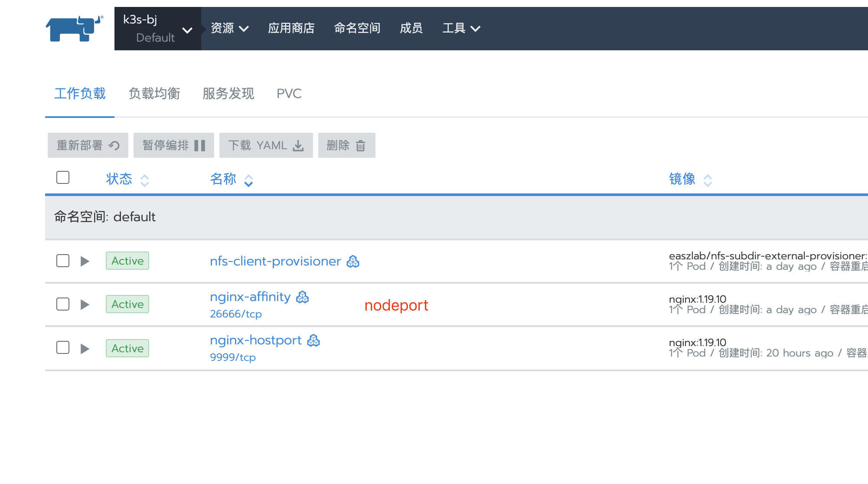The height and width of the screenshot is (484, 868).
Task: Sort workloads by 镜像 column arrows
Action: coord(708,180)
